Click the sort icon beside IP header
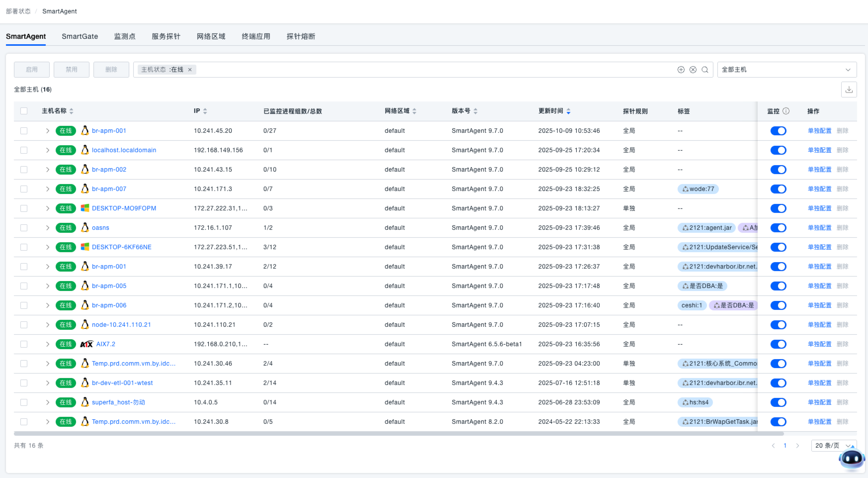 [205, 111]
